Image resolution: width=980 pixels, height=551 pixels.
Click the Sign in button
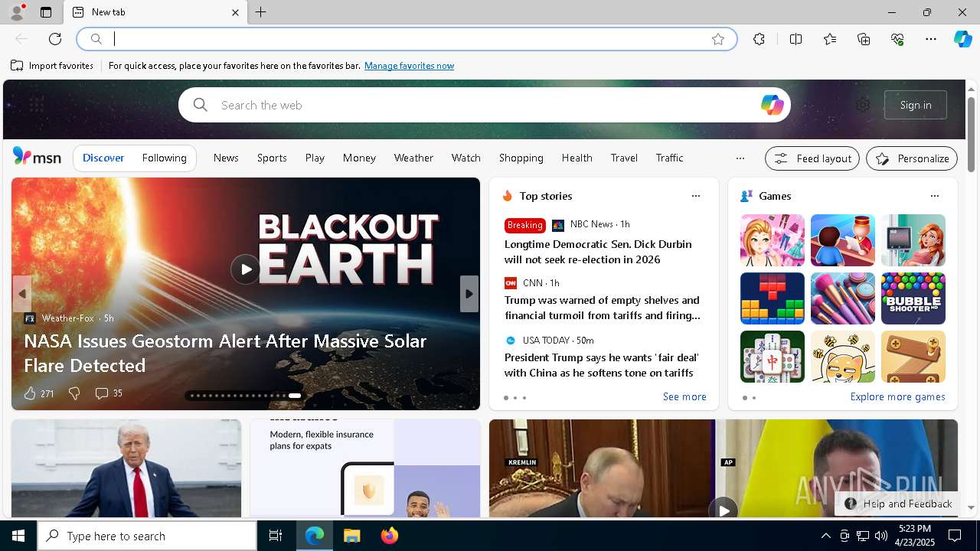pyautogui.click(x=916, y=105)
